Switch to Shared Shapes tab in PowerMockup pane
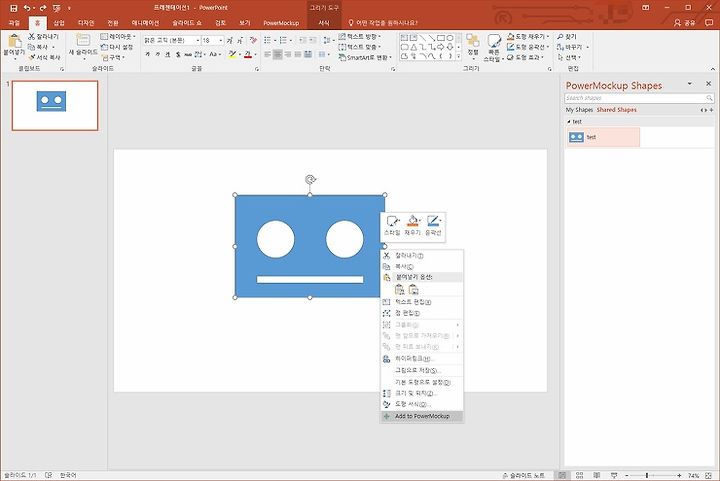Screen dimensions: 720x481 click(x=616, y=110)
